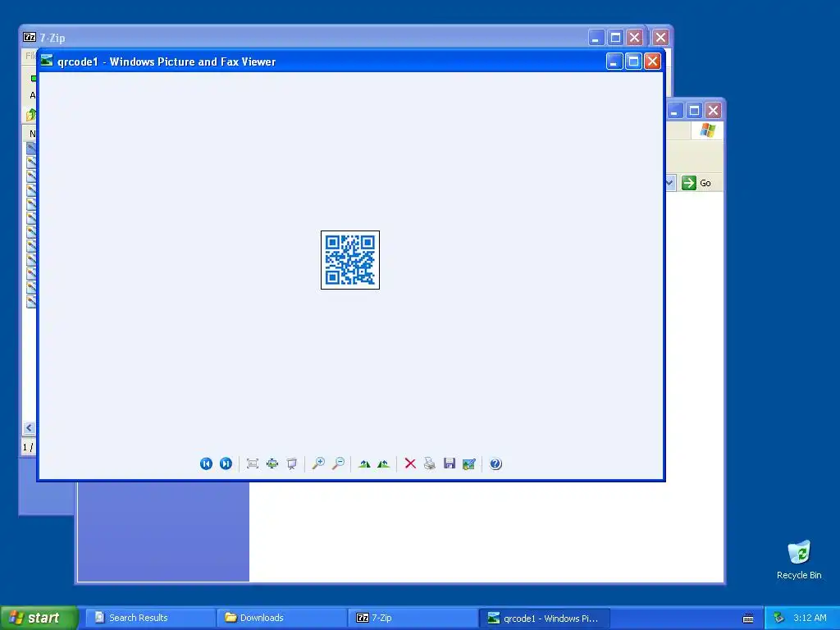Click the 3:12 AM clock
This screenshot has width=840, height=630.
click(x=810, y=618)
